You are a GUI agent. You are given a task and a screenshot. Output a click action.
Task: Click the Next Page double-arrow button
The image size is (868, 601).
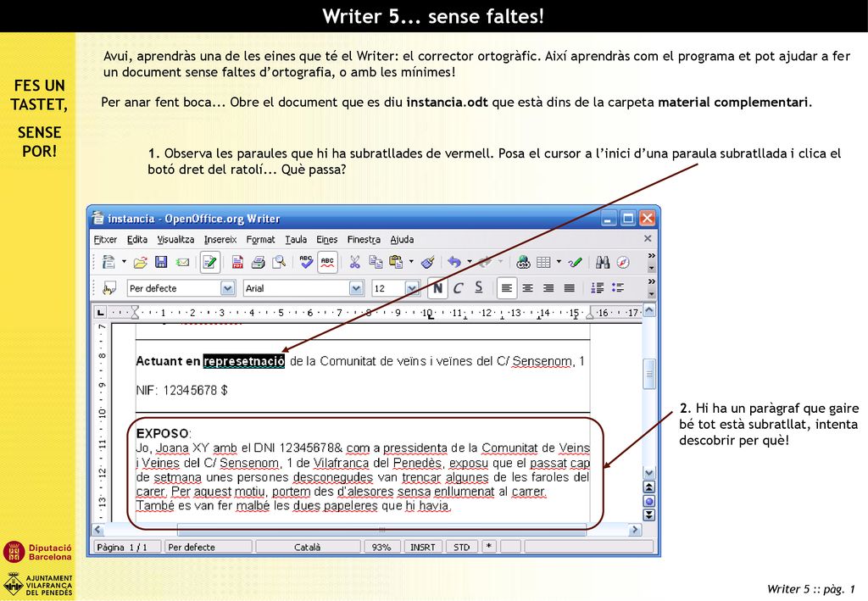pyautogui.click(x=649, y=515)
